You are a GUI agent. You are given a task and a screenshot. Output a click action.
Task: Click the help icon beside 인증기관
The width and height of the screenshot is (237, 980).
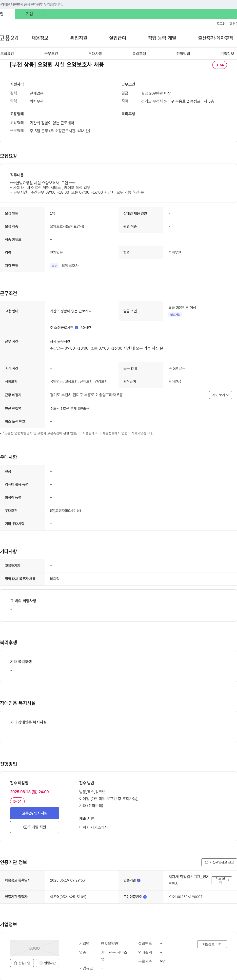tap(139, 880)
